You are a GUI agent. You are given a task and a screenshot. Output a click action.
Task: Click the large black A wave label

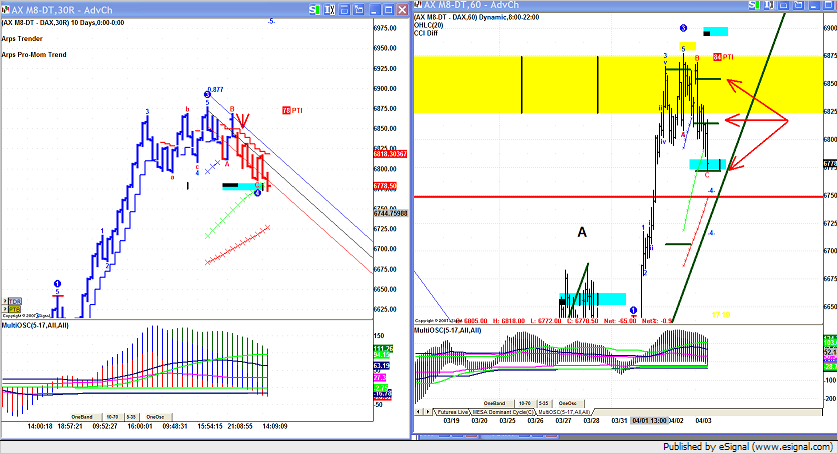click(x=581, y=232)
